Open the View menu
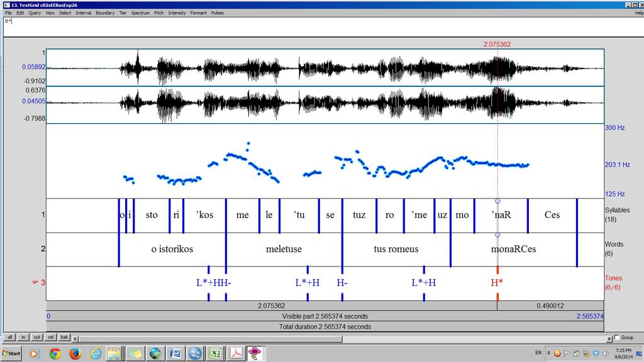Screen dimensions: 644x362 pos(50,13)
